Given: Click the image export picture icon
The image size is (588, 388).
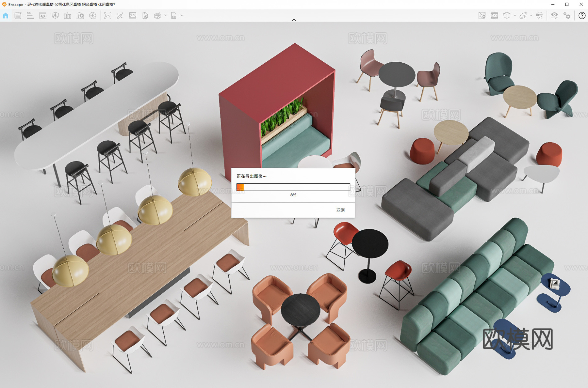Looking at the screenshot, I should coord(133,15).
